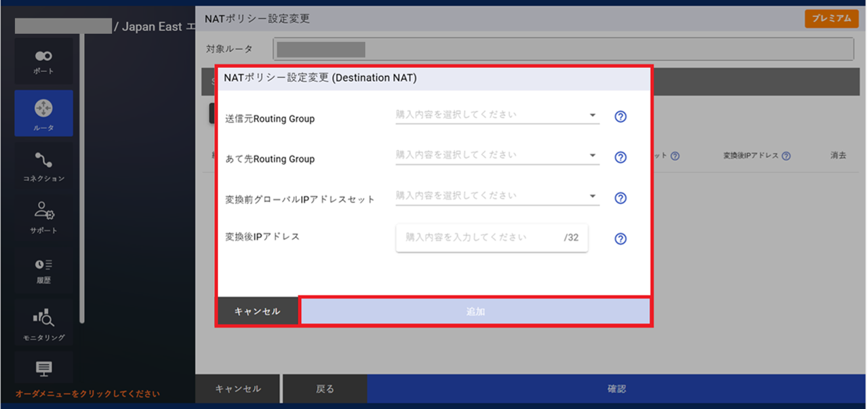
Task: Click help icon beside 変換後IPアドレス field
Action: pos(620,239)
